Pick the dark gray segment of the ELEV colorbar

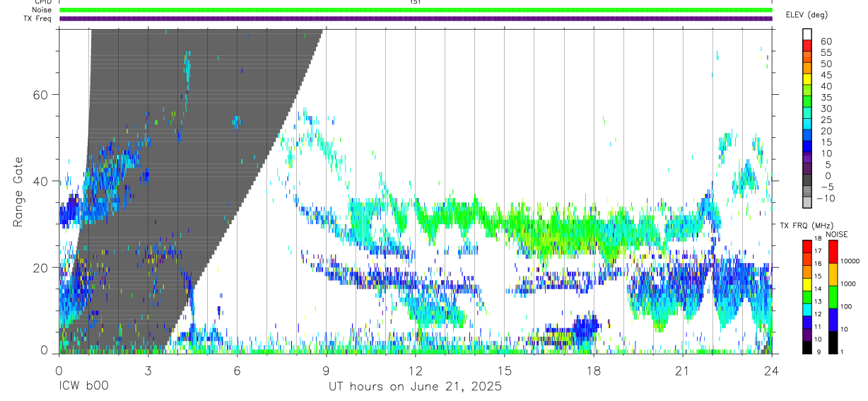pyautogui.click(x=808, y=180)
